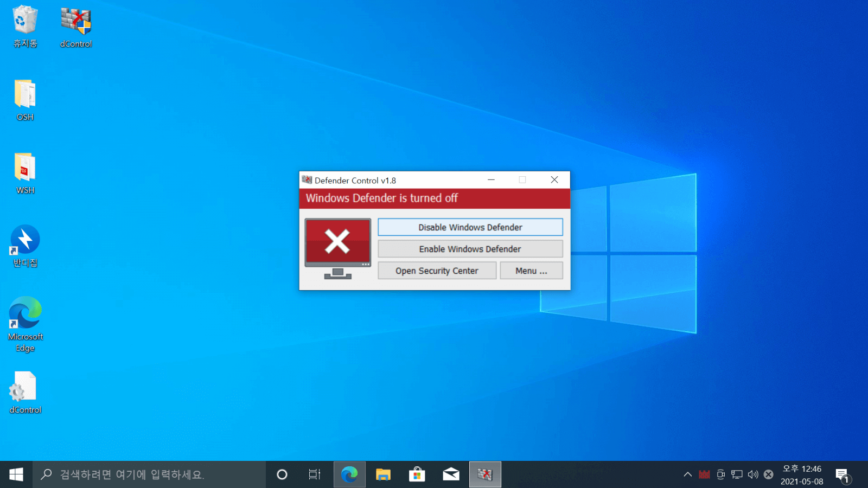
Task: Click the taskbar search box
Action: click(x=149, y=474)
